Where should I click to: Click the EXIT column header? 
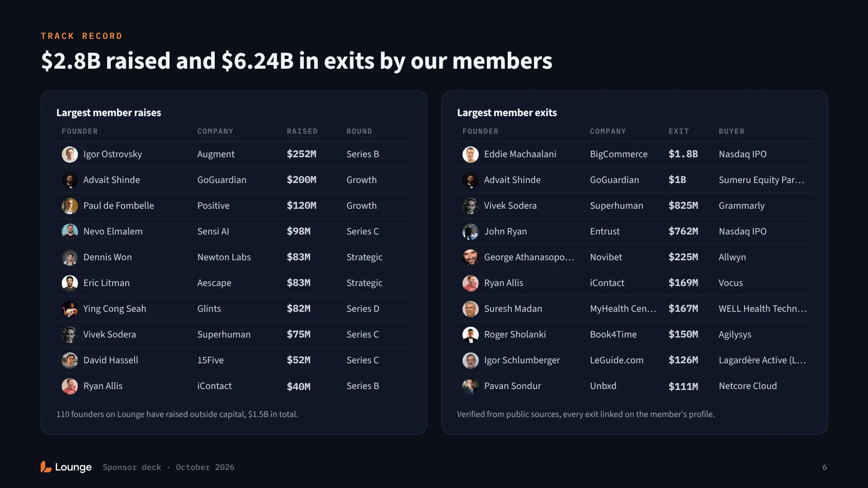[x=679, y=131]
